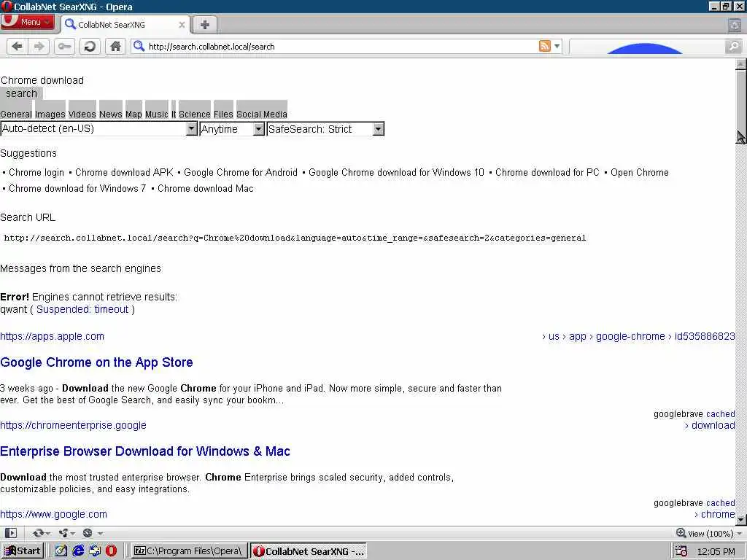Screen dimensions: 747x560
Task: Go to the Home page icon
Action: click(x=115, y=46)
